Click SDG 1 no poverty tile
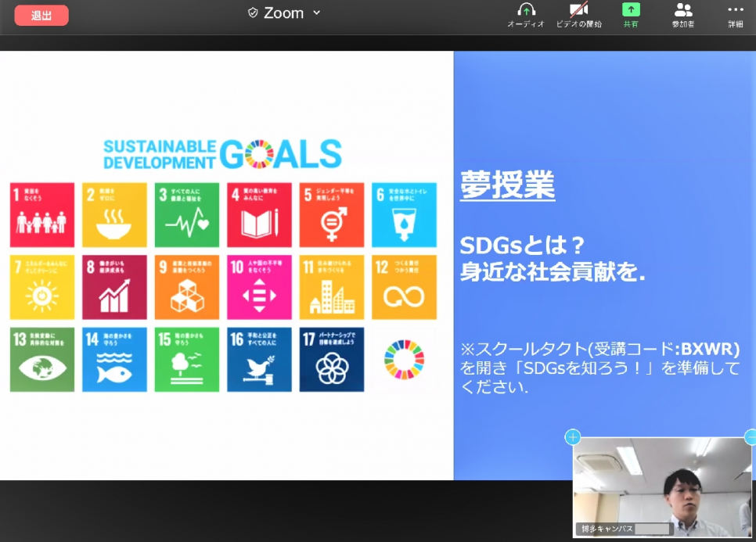Screen dimensions: 756x542 (42, 215)
